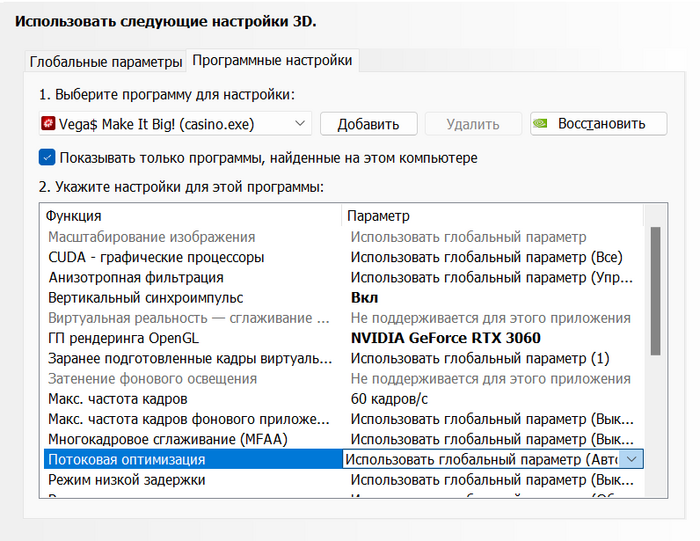Click the Восстановить button
This screenshot has height=541, width=700.
click(x=598, y=124)
